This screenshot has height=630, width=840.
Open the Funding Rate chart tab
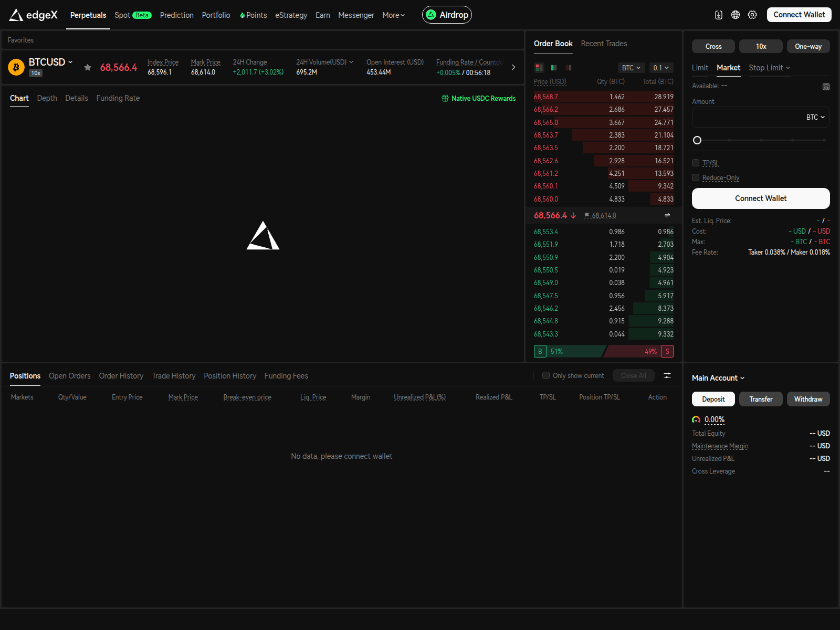pos(118,98)
